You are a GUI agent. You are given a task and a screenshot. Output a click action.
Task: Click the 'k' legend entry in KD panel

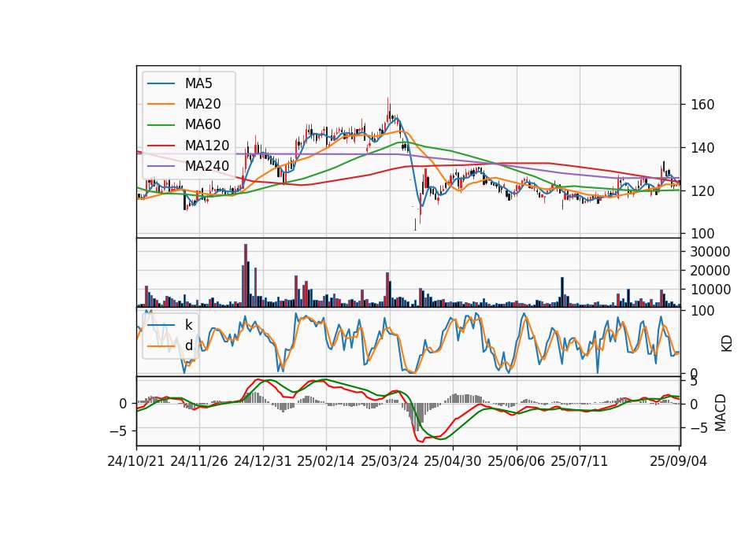click(x=188, y=325)
